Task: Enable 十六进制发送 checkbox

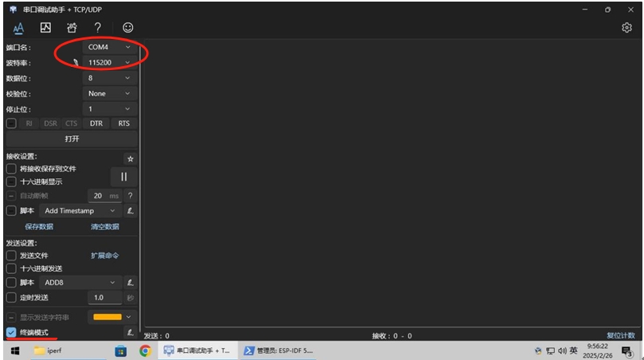Action: (x=11, y=268)
